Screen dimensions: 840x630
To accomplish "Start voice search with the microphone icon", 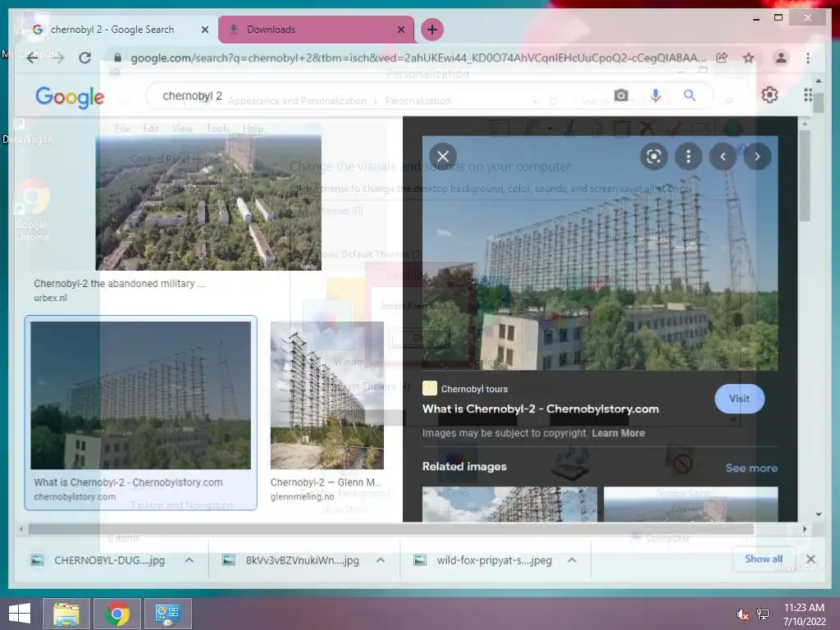I will coord(655,95).
